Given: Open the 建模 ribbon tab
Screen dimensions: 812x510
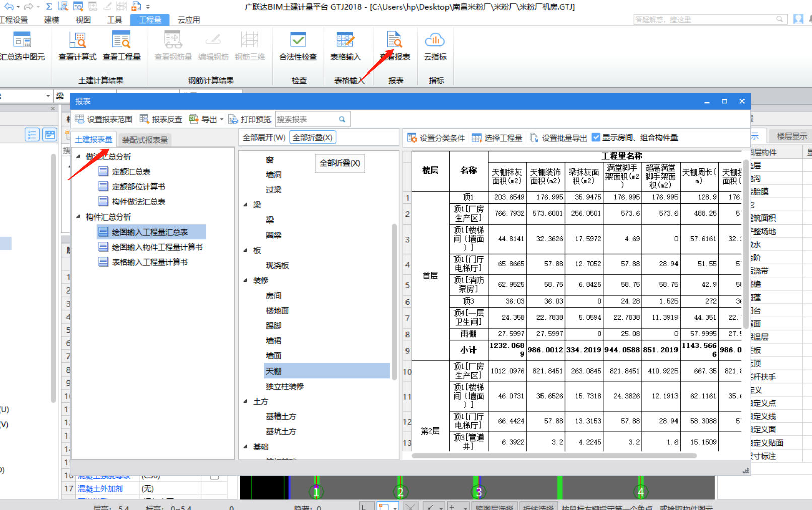Looking at the screenshot, I should [x=52, y=20].
